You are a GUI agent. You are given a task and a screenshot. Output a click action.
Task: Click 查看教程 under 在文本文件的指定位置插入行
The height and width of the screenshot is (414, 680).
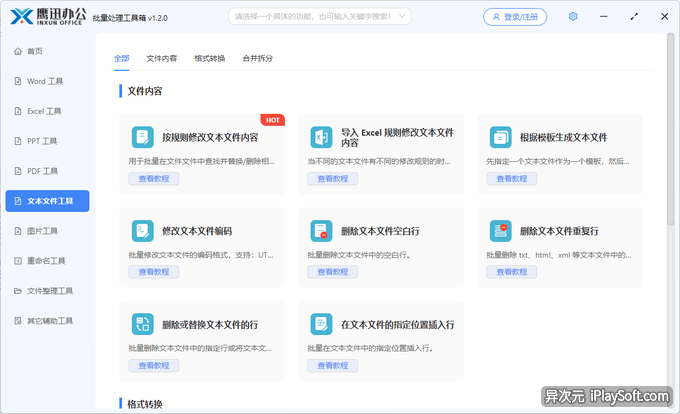[x=333, y=365]
